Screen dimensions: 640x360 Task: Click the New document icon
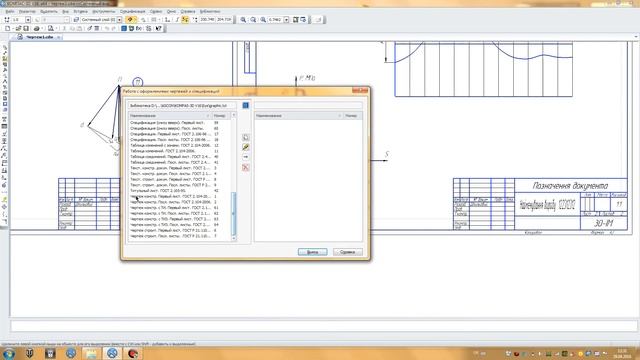click(7, 28)
